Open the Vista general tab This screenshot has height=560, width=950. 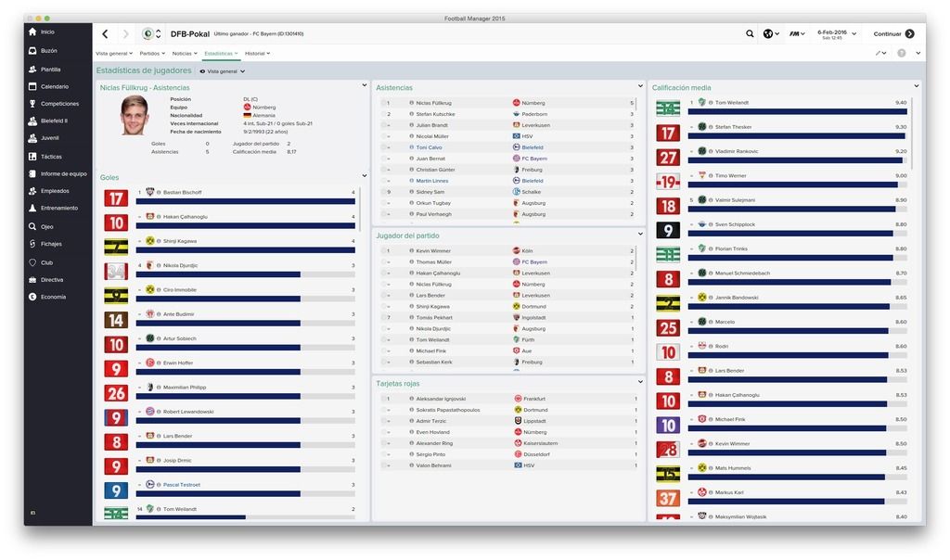114,53
